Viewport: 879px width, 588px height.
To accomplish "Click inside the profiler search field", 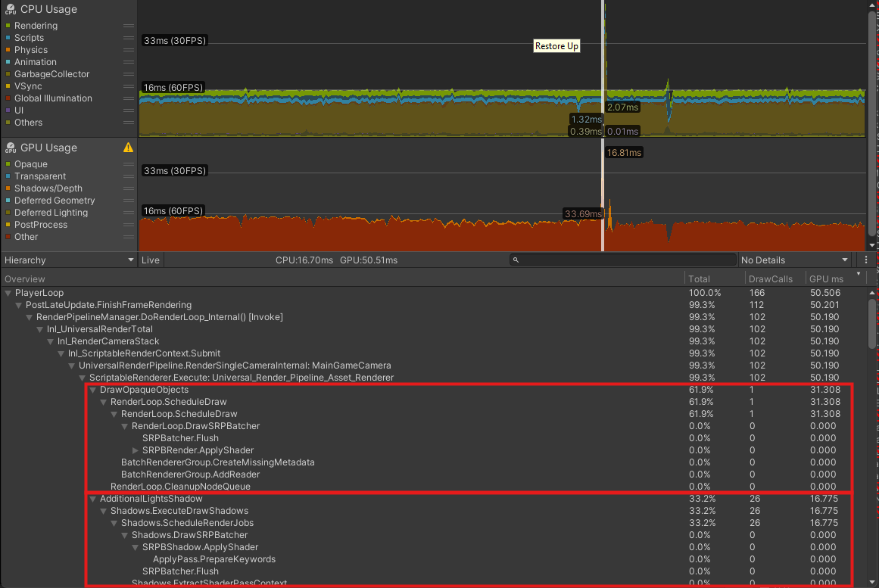I will point(621,260).
